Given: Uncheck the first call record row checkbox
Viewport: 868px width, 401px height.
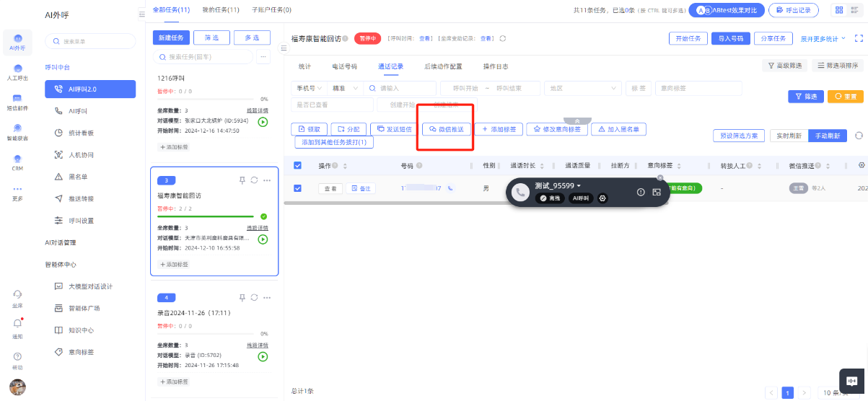Looking at the screenshot, I should click(298, 188).
